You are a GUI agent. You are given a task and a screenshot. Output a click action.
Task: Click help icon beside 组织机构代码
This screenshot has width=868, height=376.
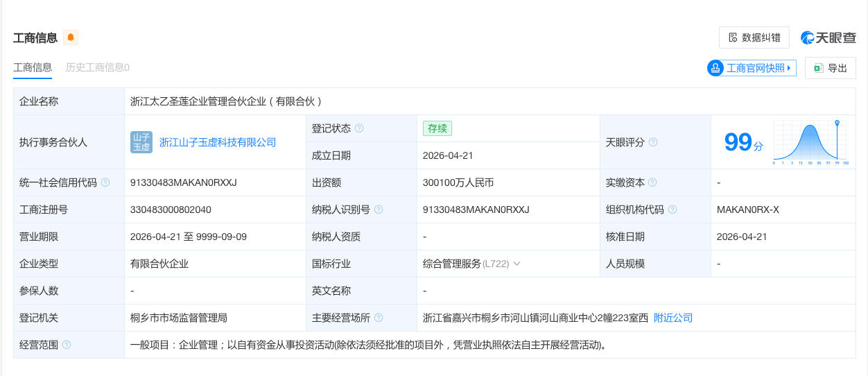672,210
